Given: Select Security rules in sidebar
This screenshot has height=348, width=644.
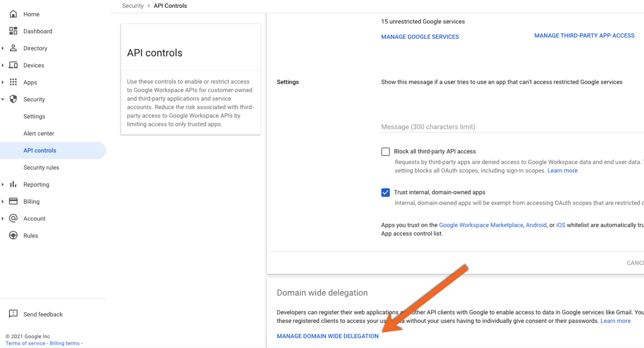Looking at the screenshot, I should click(41, 168).
